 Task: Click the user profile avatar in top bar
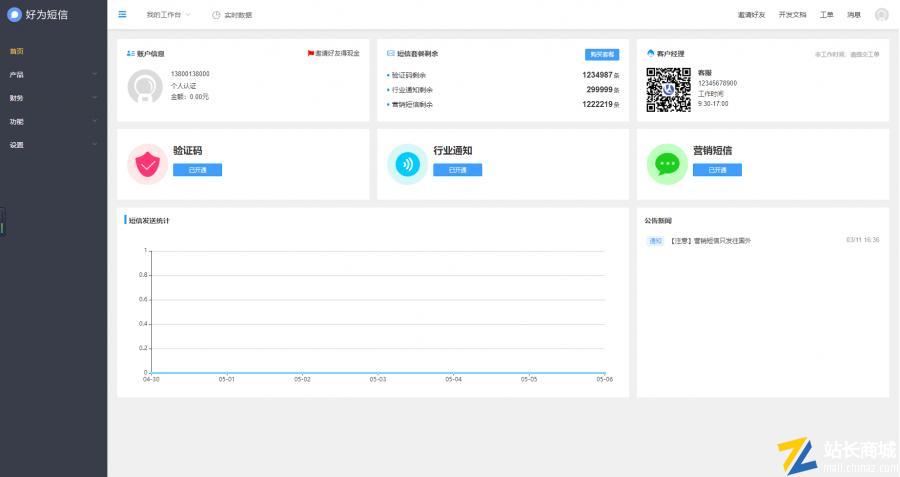tap(881, 15)
